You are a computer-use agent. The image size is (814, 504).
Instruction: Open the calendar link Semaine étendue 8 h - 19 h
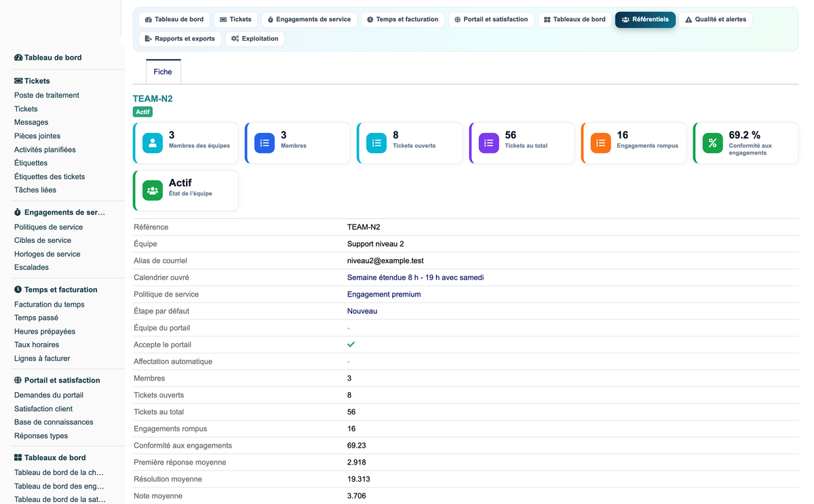coord(415,277)
